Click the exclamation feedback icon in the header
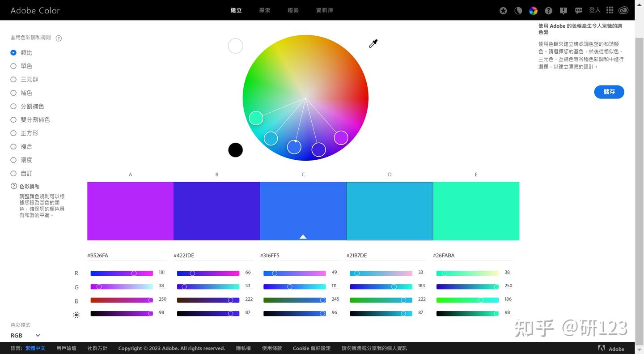The image size is (644, 354). pyautogui.click(x=563, y=11)
